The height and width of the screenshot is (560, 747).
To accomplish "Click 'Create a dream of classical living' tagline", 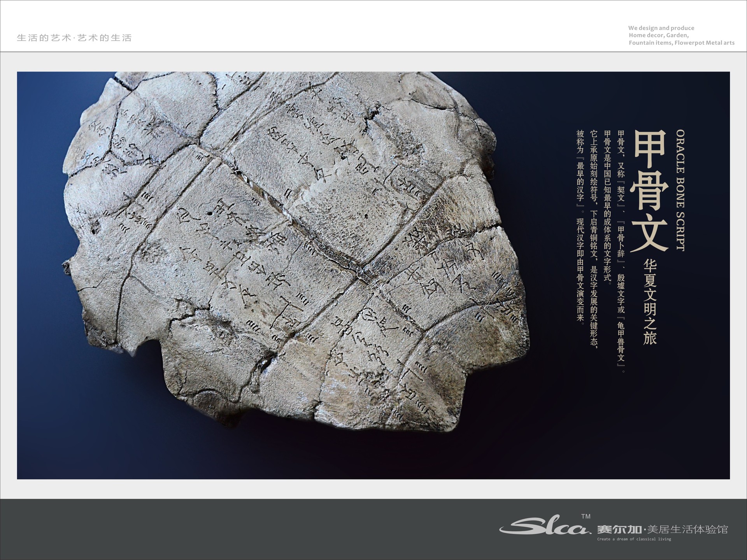I will coord(634,539).
